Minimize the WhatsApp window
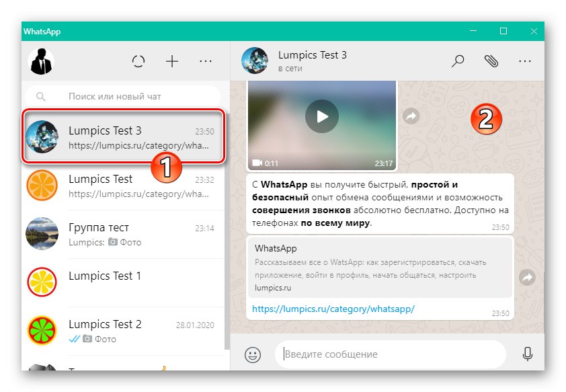The image size is (566, 392). (473, 31)
